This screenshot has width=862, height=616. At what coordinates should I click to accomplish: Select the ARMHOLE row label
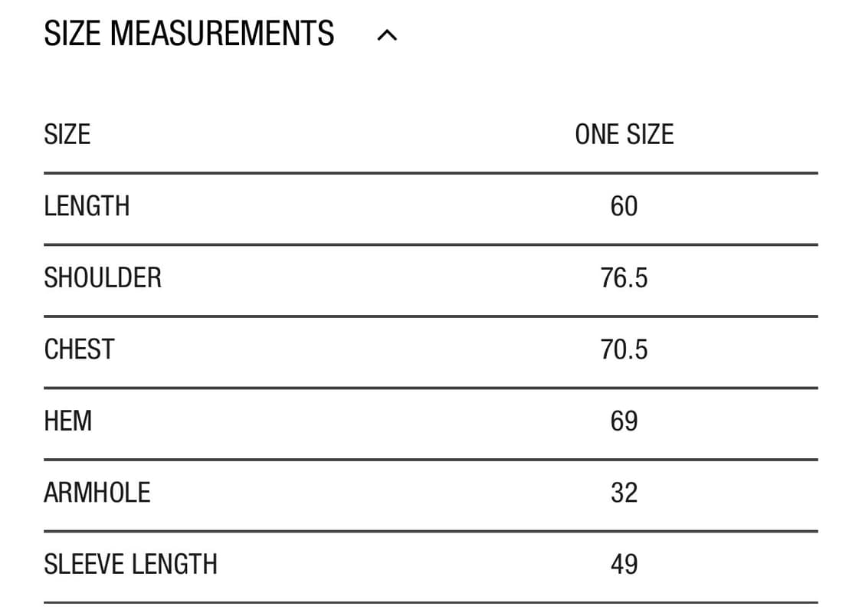[x=97, y=492]
